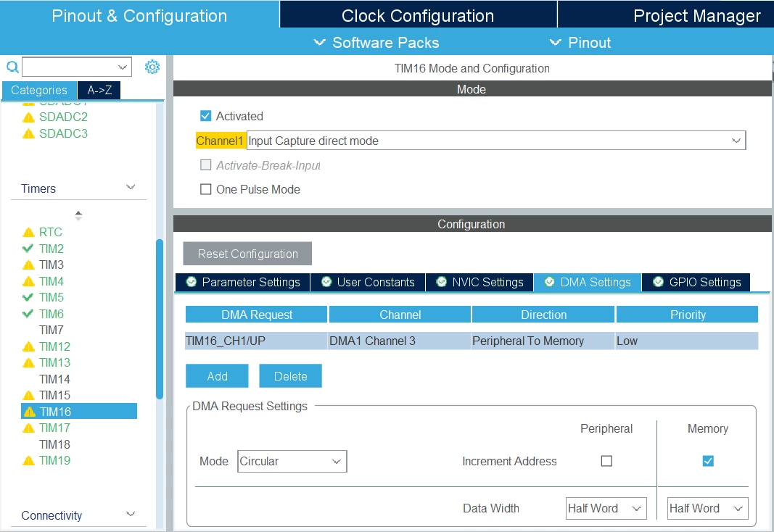Click the sort arrows icon above RTC
The width and height of the screenshot is (774, 532).
[78, 215]
